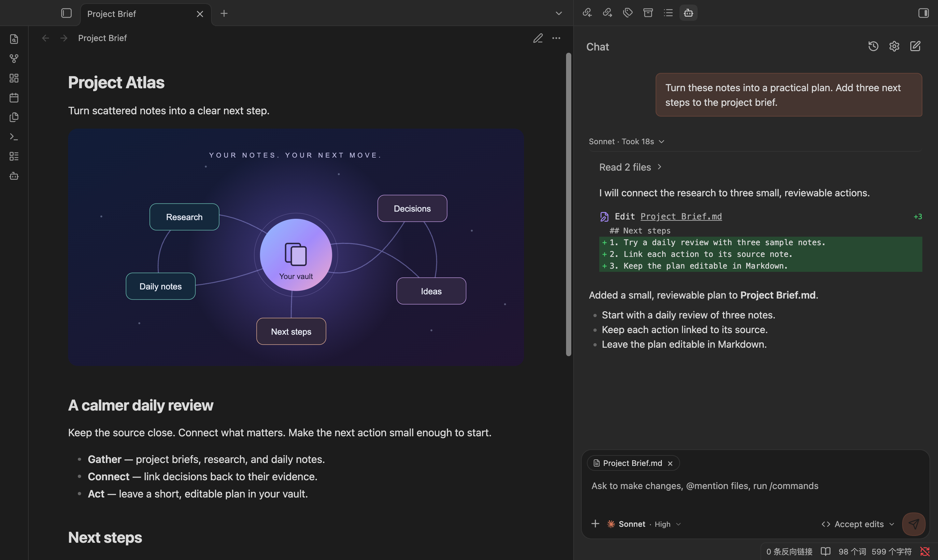Image resolution: width=938 pixels, height=560 pixels.
Task: Open templates copy icon in ribbon
Action: [14, 117]
